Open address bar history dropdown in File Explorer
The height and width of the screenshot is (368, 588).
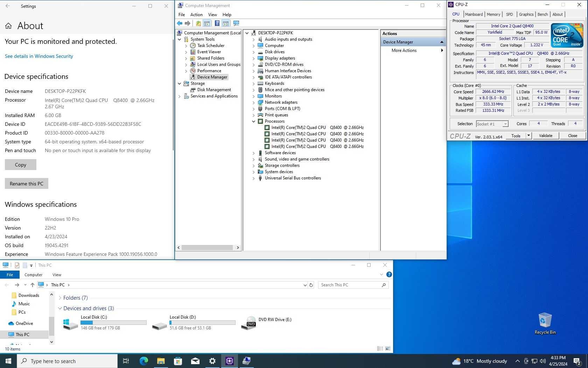click(305, 285)
